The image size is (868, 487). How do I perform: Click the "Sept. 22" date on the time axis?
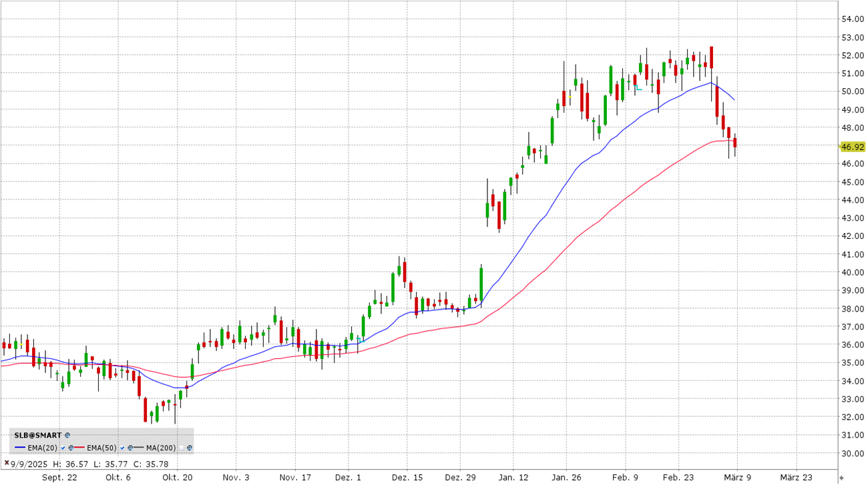[x=59, y=478]
